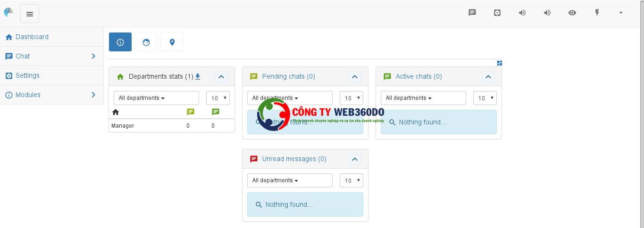Open the settings gear icon in top bar
Image resolution: width=644 pixels, height=228 pixels.
497,13
